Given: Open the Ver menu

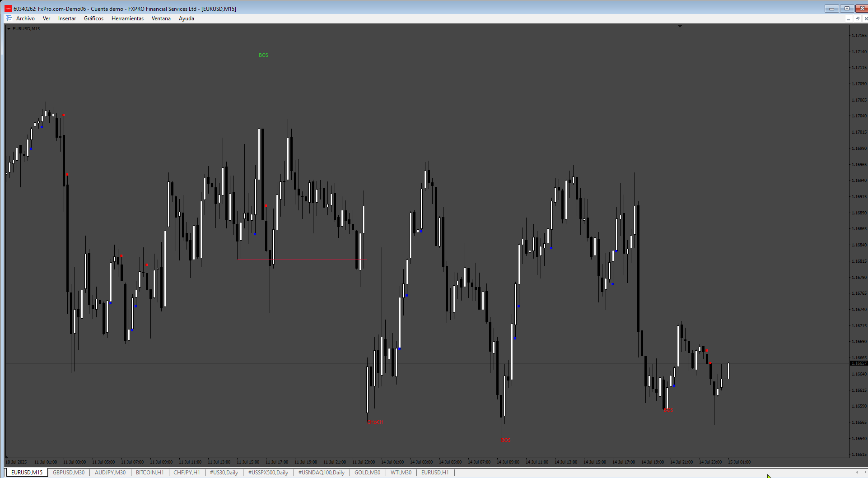Looking at the screenshot, I should [47, 19].
